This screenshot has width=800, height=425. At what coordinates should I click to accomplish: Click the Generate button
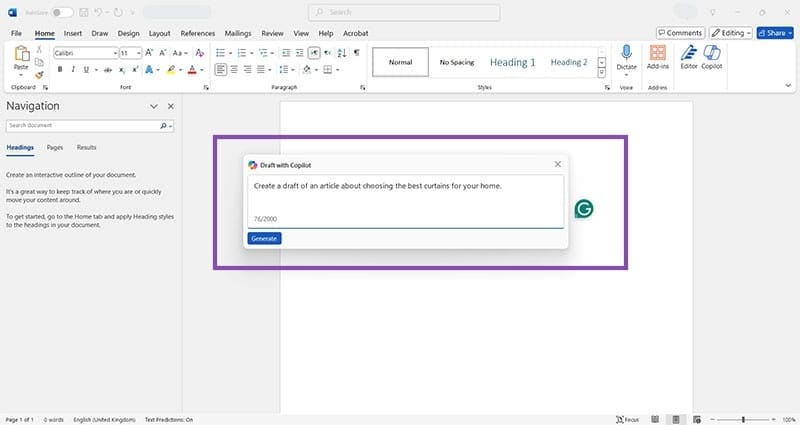point(264,238)
